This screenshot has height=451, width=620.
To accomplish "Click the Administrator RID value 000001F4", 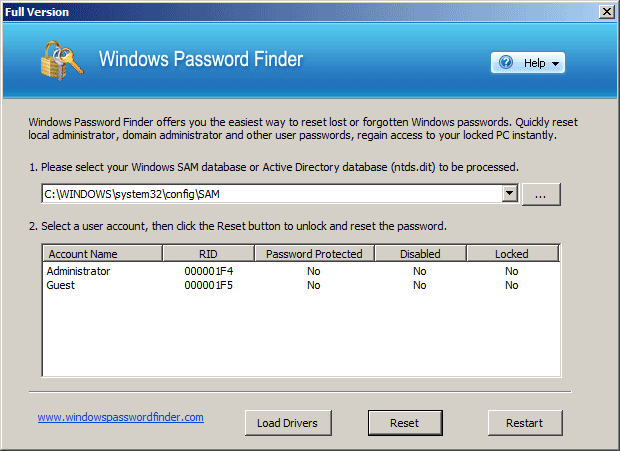I will click(209, 271).
